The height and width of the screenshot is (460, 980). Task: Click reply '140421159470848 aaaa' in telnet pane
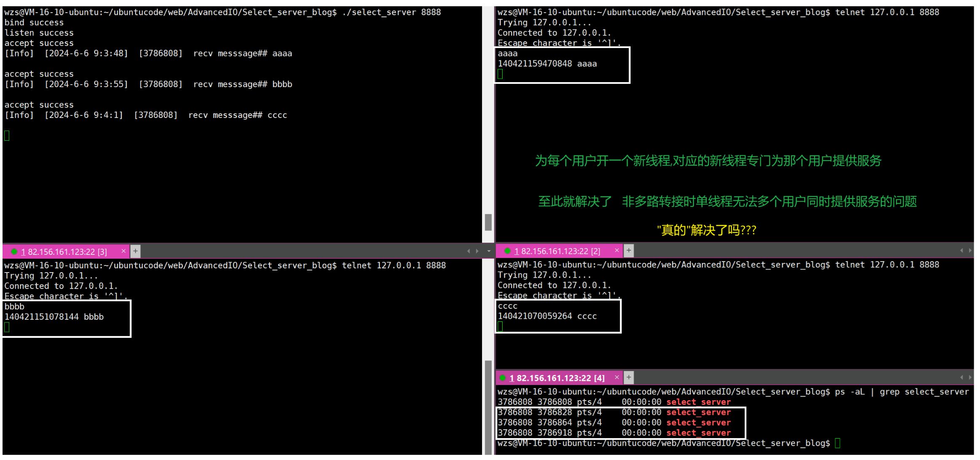pyautogui.click(x=547, y=64)
